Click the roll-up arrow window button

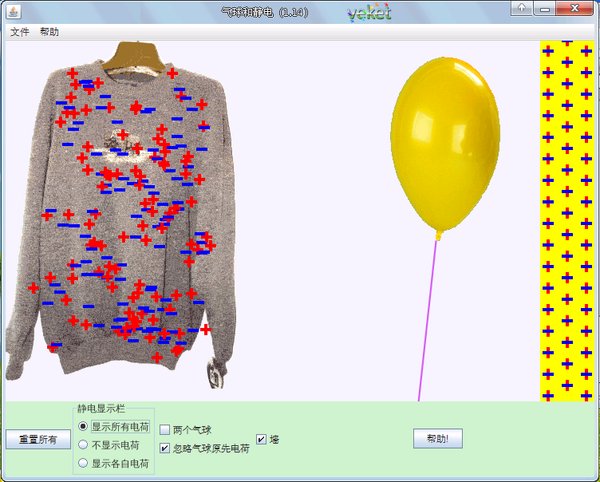tap(521, 8)
